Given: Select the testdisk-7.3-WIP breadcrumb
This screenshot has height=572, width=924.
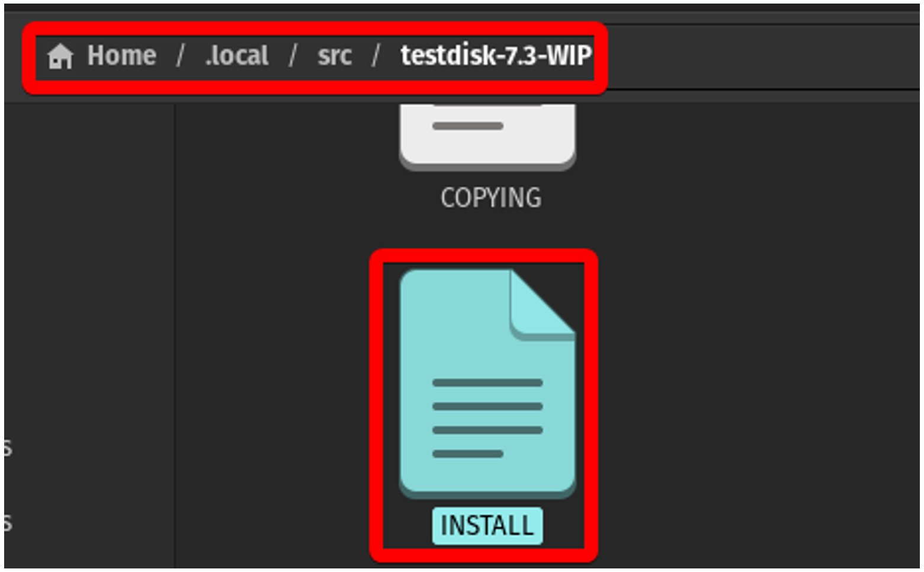Looking at the screenshot, I should 496,55.
